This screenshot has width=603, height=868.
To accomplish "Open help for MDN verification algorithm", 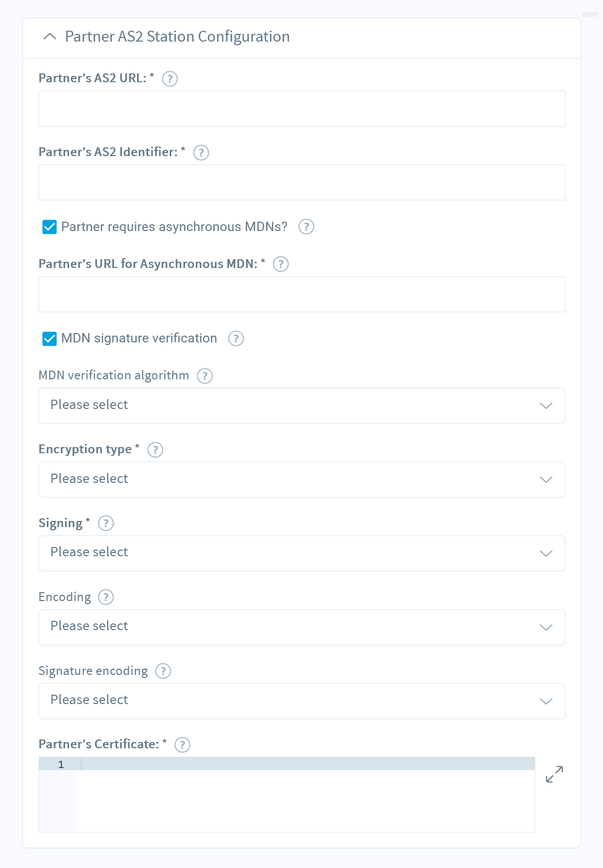I will pos(205,376).
